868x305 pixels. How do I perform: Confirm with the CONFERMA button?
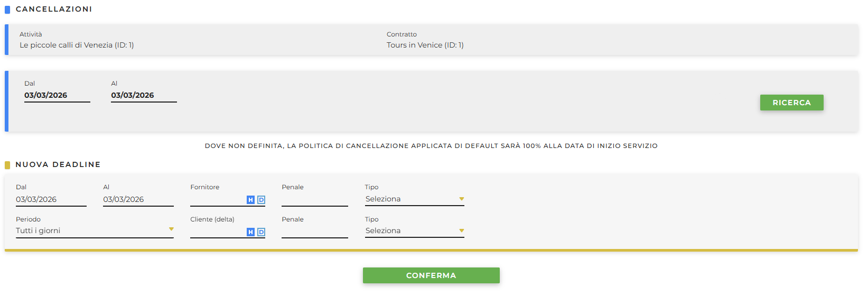pos(431,275)
